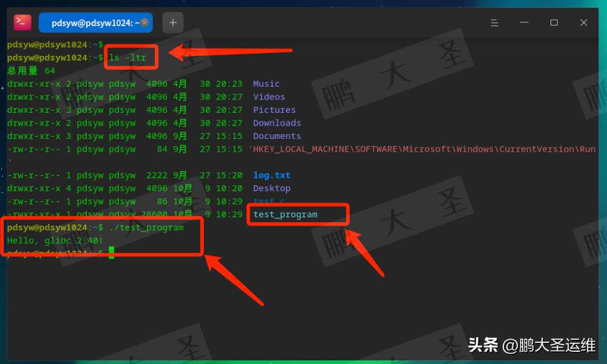
Task: Close the terminal window
Action: [584, 23]
